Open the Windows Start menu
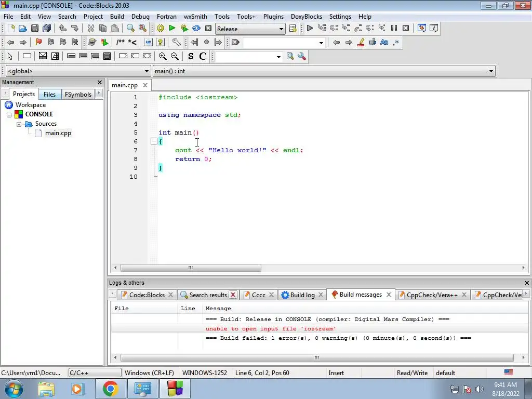Image resolution: width=532 pixels, height=399 pixels. point(14,389)
